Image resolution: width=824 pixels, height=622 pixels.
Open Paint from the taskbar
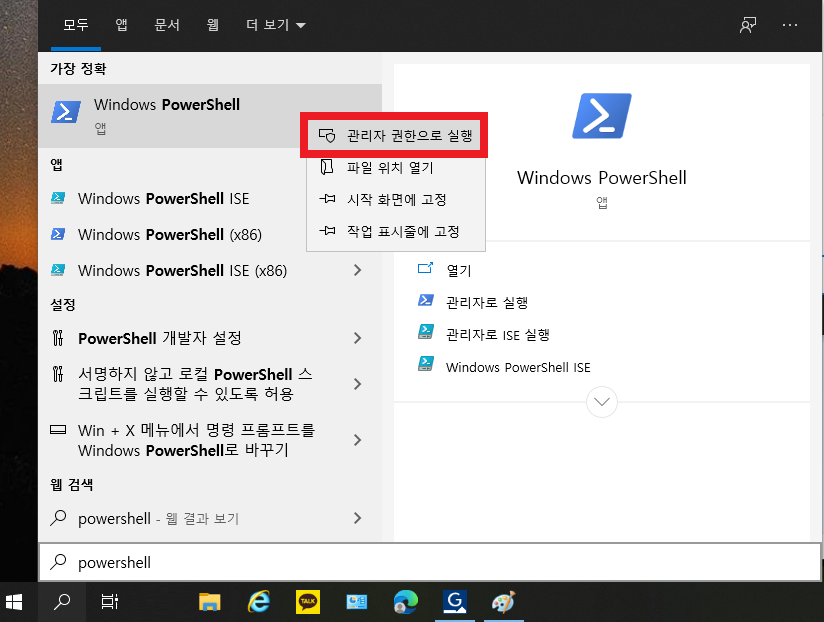pos(503,602)
